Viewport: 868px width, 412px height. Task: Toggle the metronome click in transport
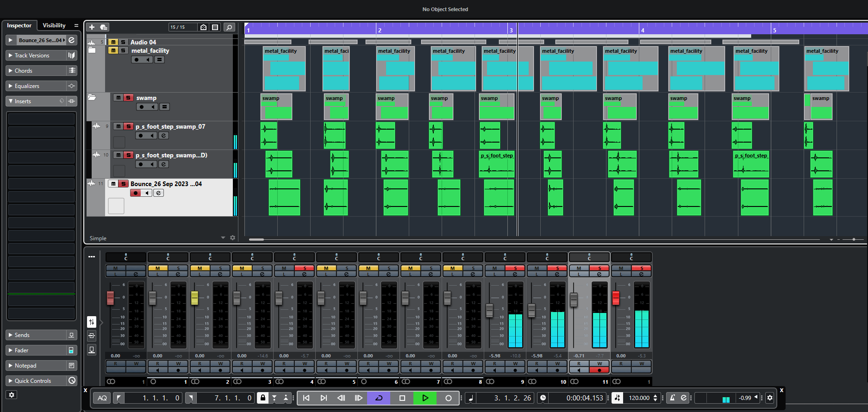click(672, 398)
